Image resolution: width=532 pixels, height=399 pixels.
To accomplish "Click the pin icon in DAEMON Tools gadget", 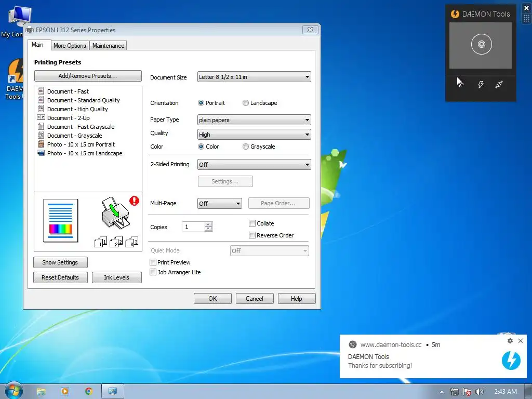I will [x=499, y=85].
